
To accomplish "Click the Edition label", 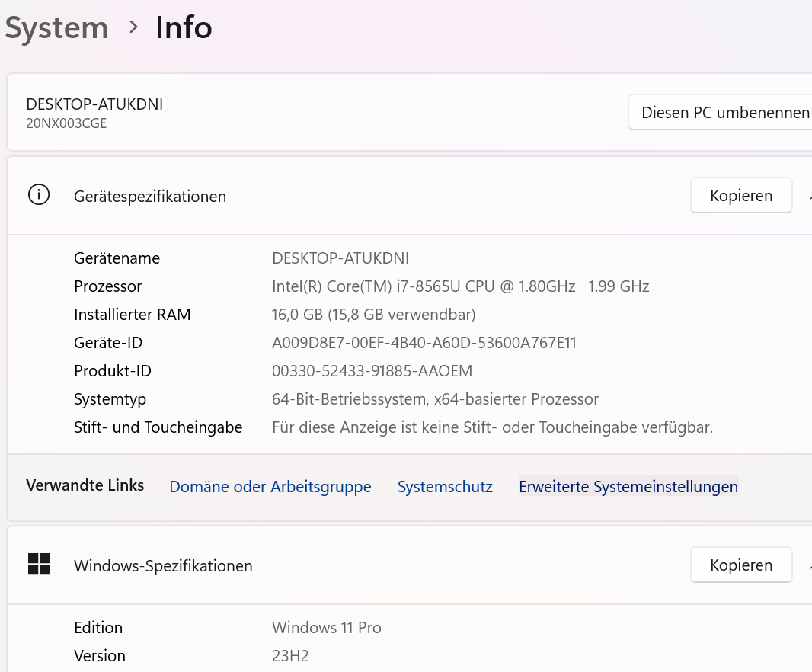I will (98, 628).
